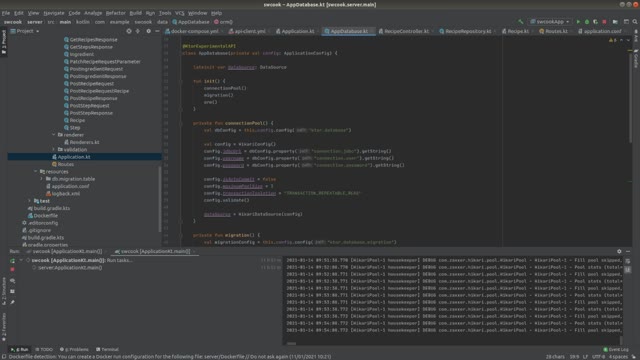Screen dimensions: 640x360
Task: Open the TODO tool window button
Action: (44, 349)
